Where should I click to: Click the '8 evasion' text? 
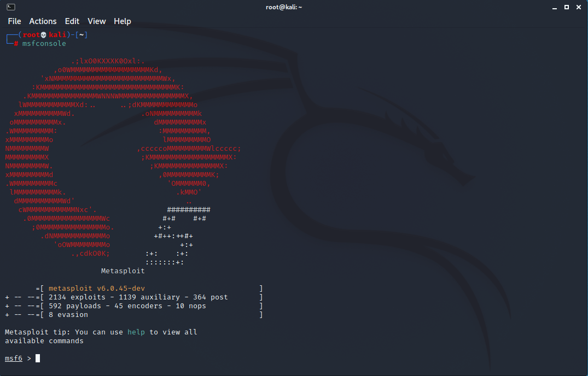(x=68, y=315)
